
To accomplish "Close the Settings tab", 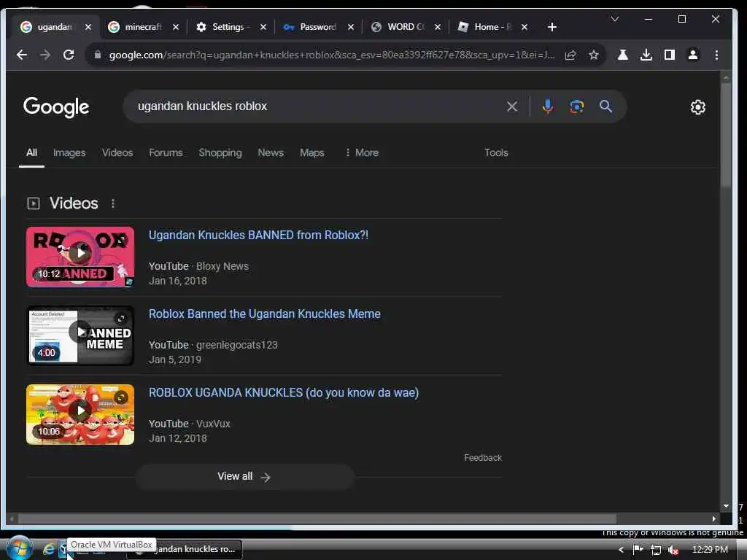I will coord(263,27).
